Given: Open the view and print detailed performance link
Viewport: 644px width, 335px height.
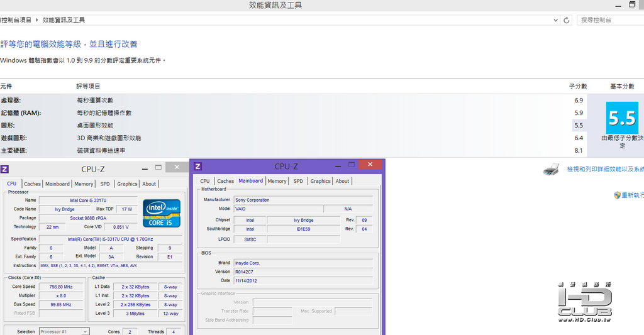Looking at the screenshot, I should 606,169.
